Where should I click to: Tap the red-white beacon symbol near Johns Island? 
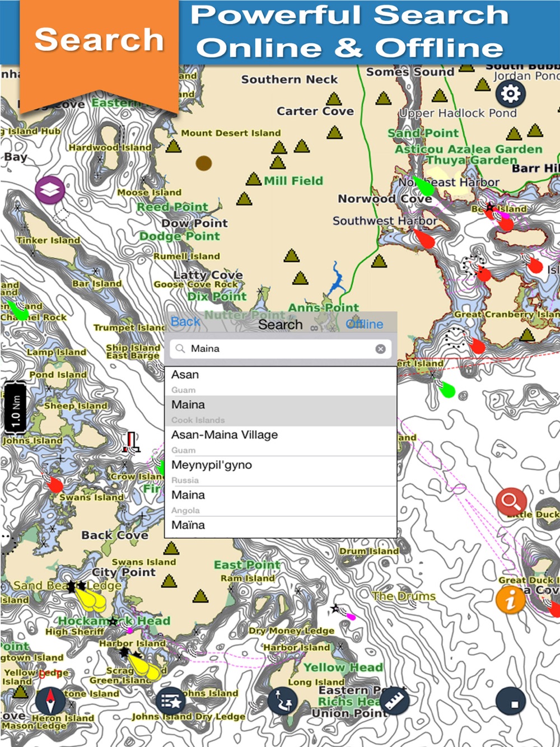tap(130, 442)
